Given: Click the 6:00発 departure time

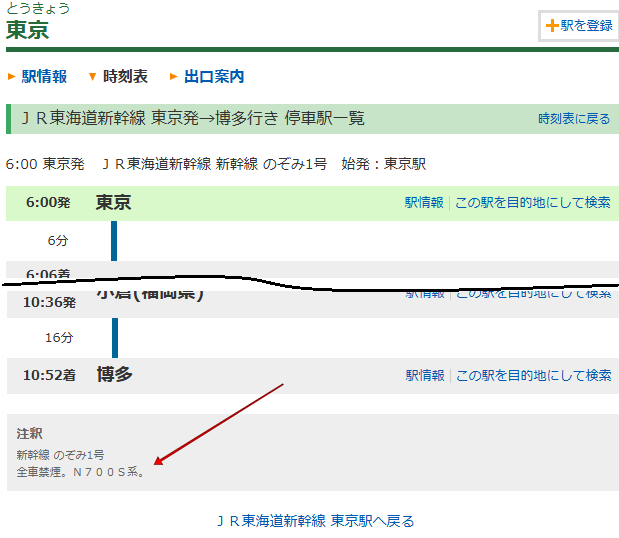Looking at the screenshot, I should 48,202.
